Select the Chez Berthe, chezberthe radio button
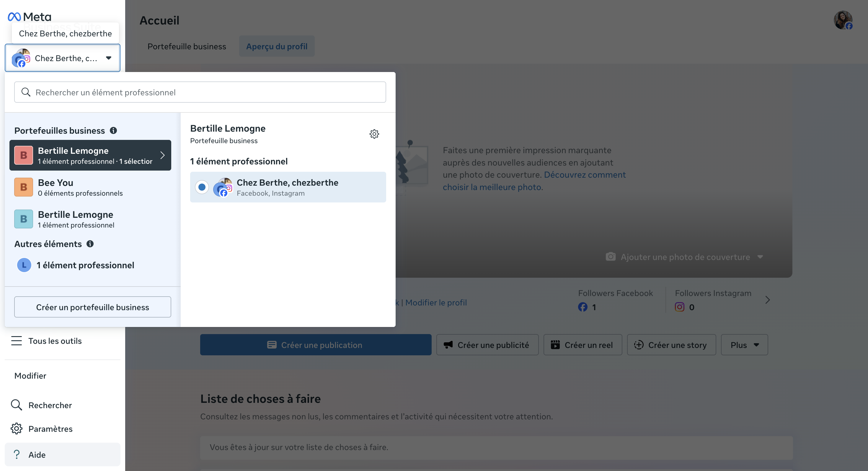 [x=202, y=187]
